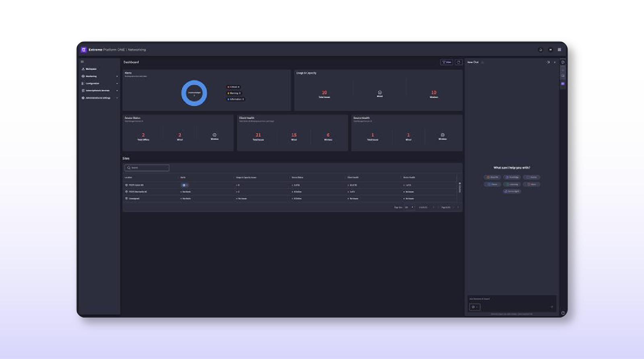The width and height of the screenshot is (644, 359).
Task: Click Usage & Capacity Wireless count 10
Action: tap(434, 93)
